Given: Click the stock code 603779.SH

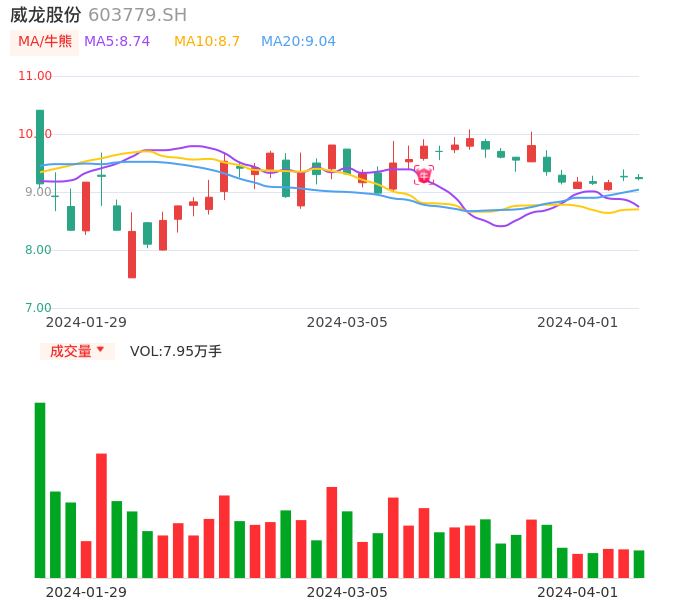Looking at the screenshot, I should [x=137, y=15].
